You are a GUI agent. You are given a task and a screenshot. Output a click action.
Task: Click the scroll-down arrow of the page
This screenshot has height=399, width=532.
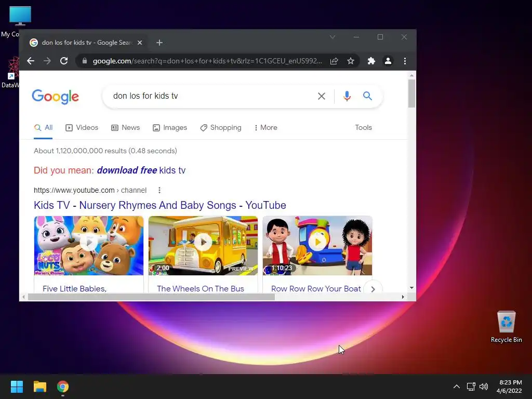pos(411,288)
